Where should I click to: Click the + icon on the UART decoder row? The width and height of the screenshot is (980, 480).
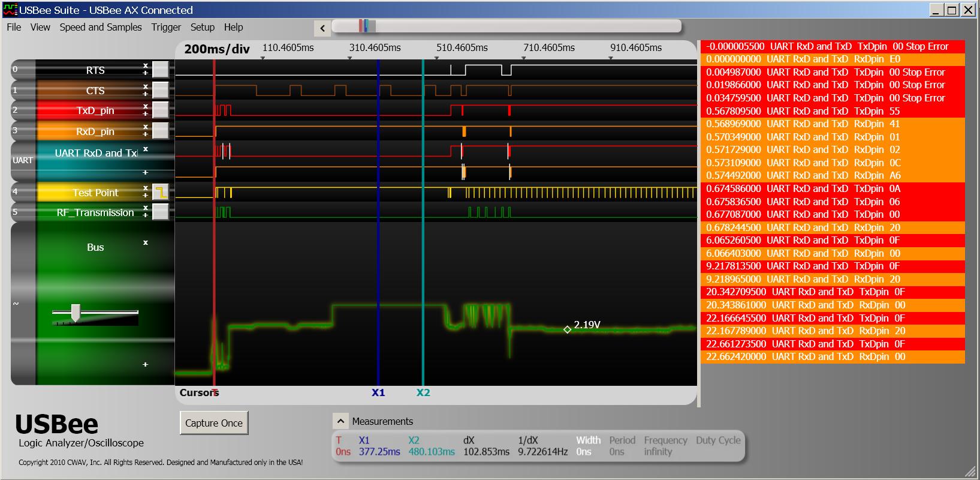(x=145, y=173)
